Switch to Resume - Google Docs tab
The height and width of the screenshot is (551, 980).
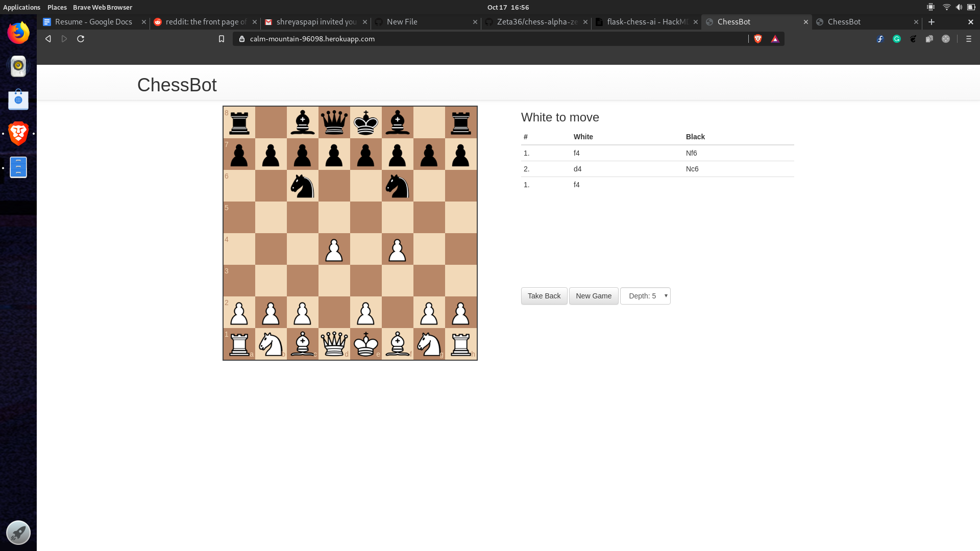click(93, 22)
